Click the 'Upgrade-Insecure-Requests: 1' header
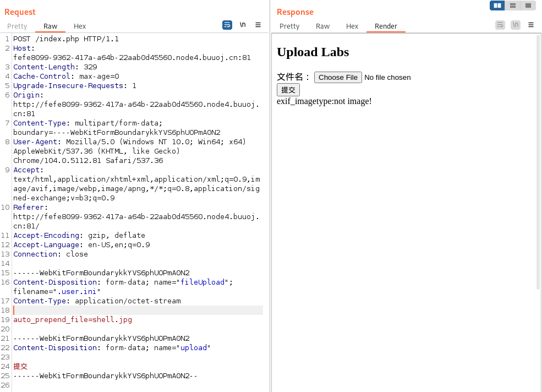This screenshot has height=392, width=542. (x=75, y=86)
